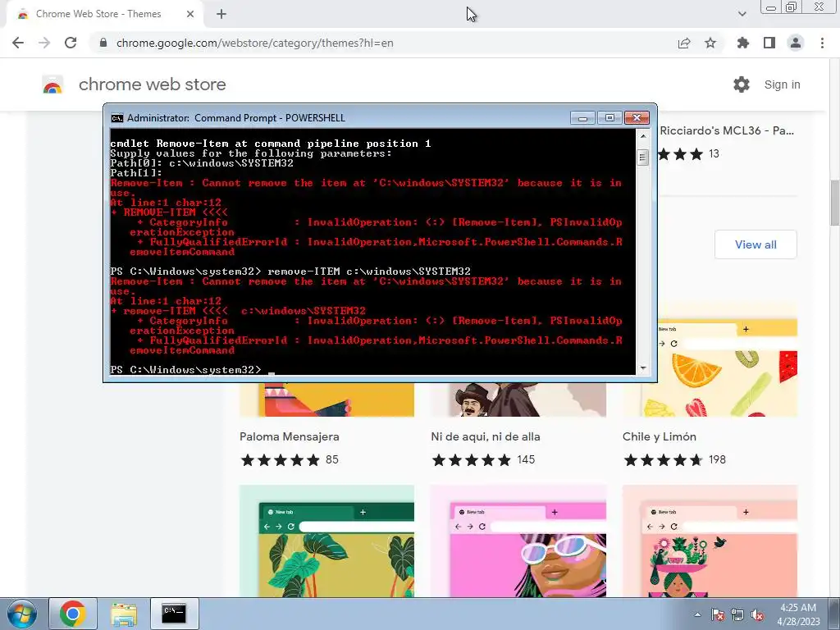Click the Chrome taskbar icon
The image size is (840, 630).
point(73,614)
